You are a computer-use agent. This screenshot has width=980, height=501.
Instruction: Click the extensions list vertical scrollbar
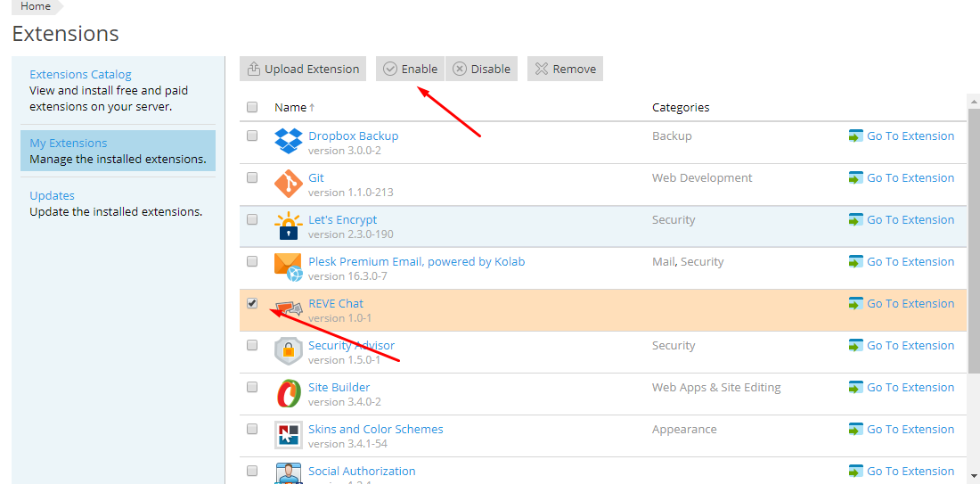point(973,241)
